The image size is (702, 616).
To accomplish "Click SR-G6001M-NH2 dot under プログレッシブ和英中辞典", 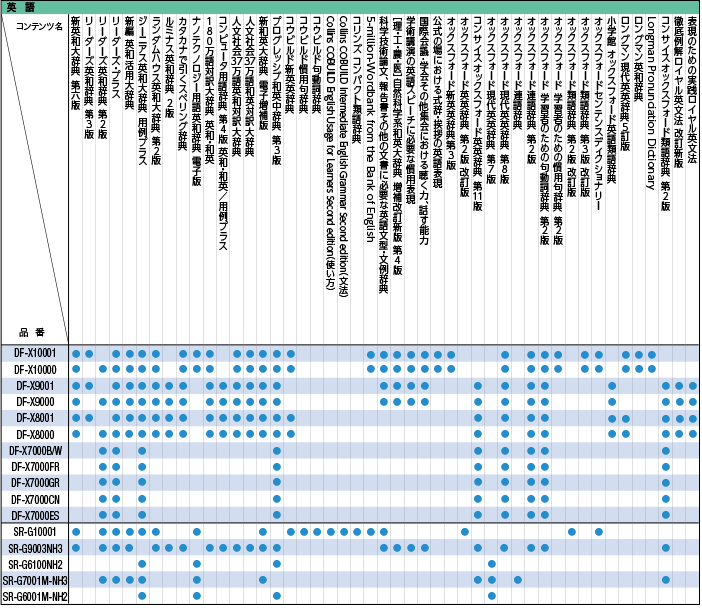I will [x=277, y=596].
